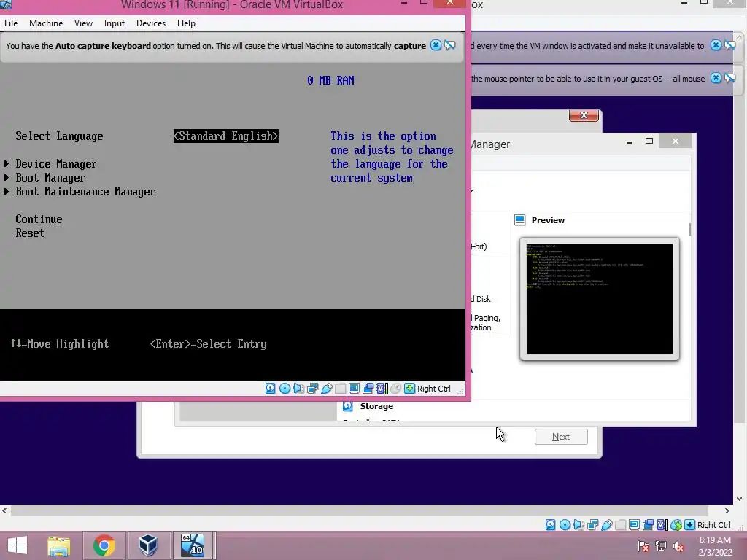
Task: Click the muted volume tray icon
Action: coord(678,546)
